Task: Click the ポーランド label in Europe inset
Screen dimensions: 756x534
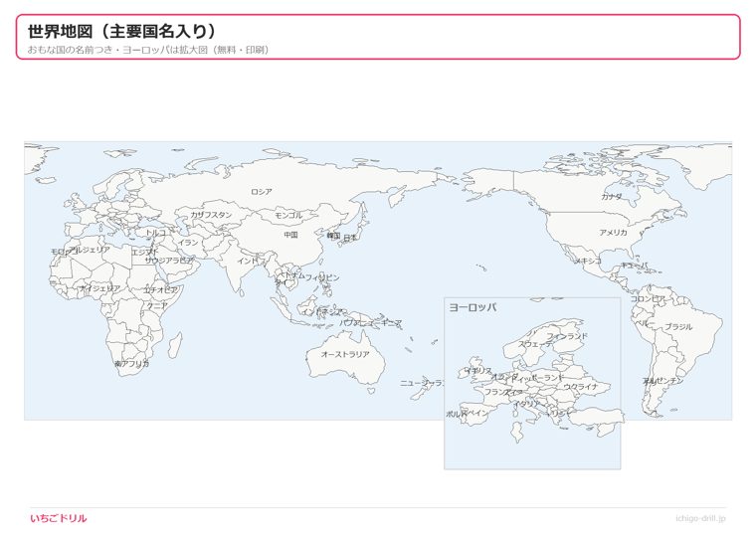Action: (546, 378)
